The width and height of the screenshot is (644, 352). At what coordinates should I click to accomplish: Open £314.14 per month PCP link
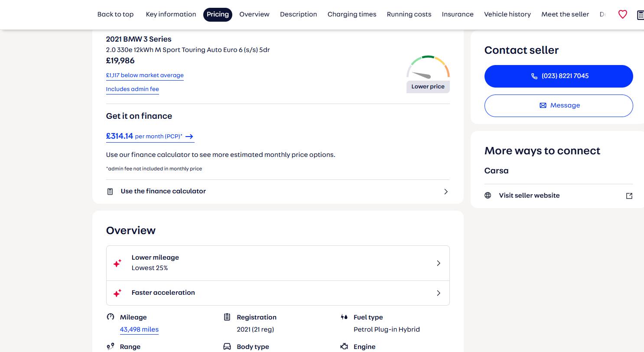click(x=150, y=137)
